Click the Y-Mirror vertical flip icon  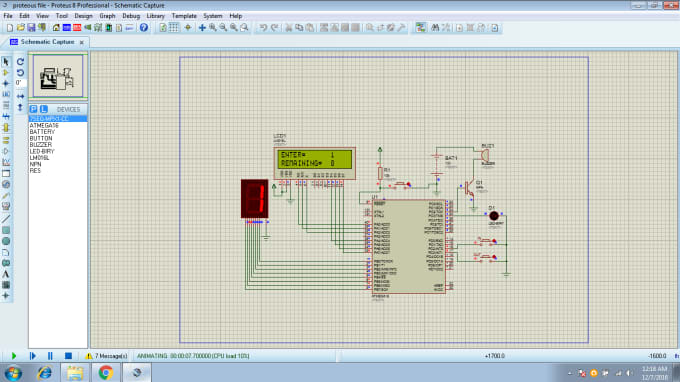(20, 107)
